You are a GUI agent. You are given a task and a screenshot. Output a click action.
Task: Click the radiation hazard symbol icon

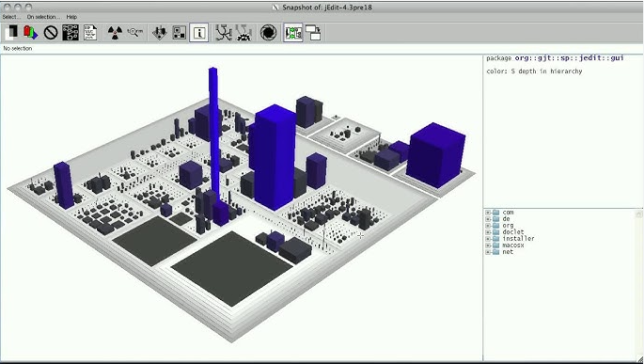pyautogui.click(x=115, y=33)
